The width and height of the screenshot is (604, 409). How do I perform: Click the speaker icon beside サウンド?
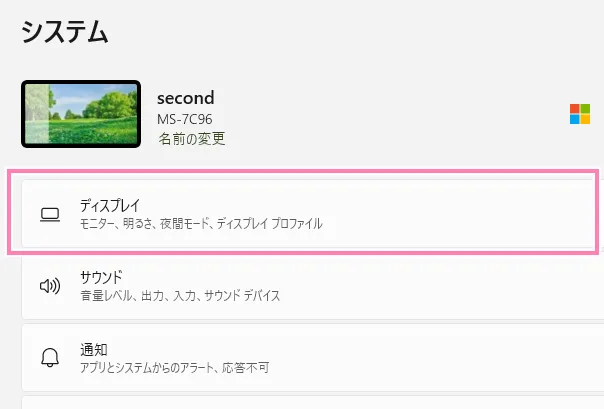[49, 286]
